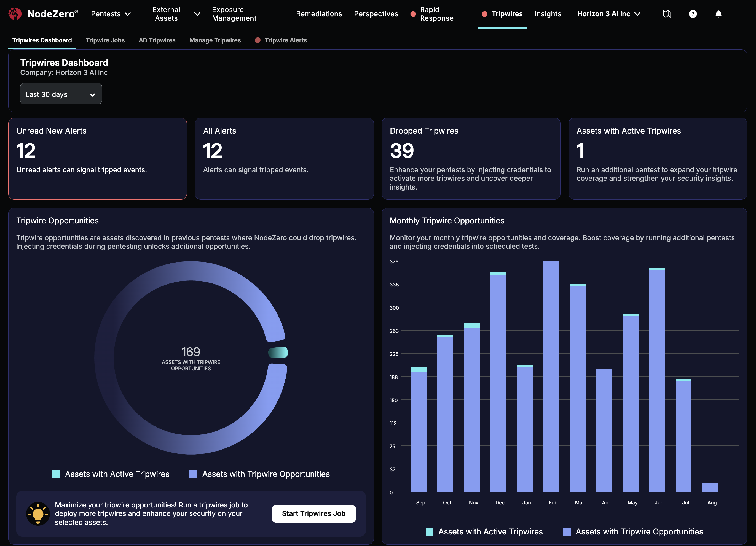Image resolution: width=756 pixels, height=546 pixels.
Task: Select the small Aug bar in monthly chart
Action: [710, 487]
